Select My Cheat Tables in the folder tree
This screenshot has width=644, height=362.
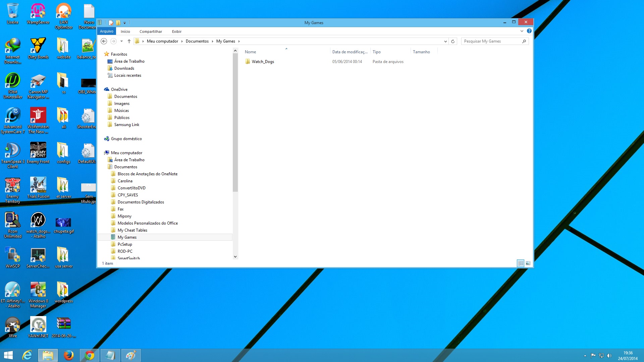click(x=132, y=230)
